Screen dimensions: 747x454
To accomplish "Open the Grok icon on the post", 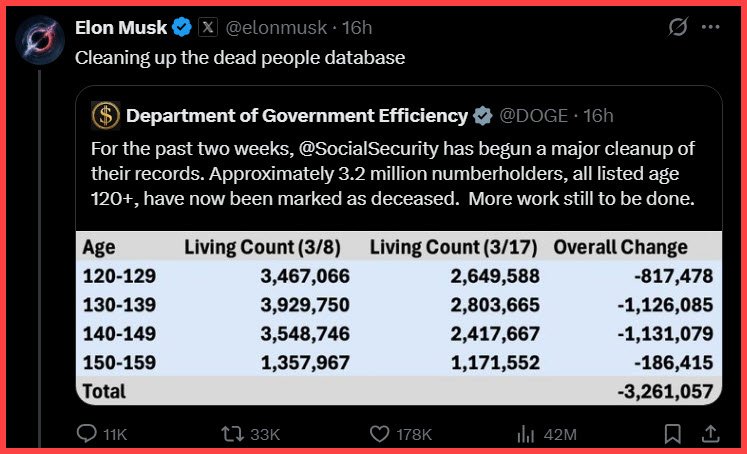I will pos(677,28).
